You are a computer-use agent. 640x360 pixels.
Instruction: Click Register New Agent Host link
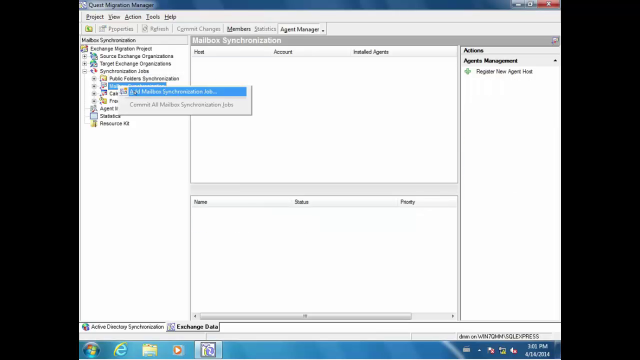tap(504, 71)
